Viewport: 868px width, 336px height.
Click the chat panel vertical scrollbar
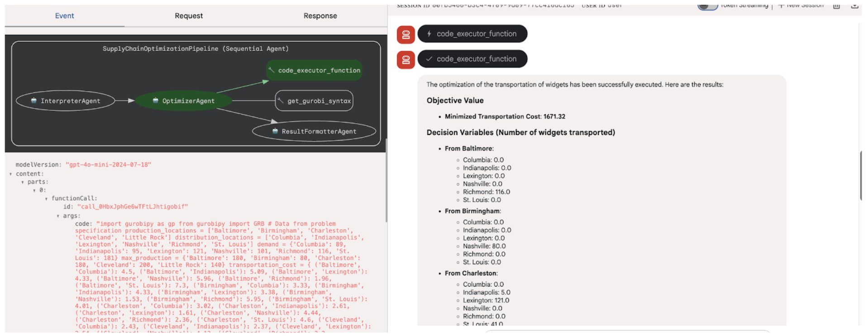tap(860, 176)
